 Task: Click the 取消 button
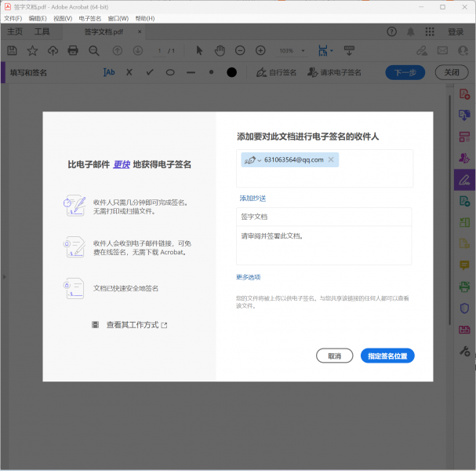coord(335,356)
